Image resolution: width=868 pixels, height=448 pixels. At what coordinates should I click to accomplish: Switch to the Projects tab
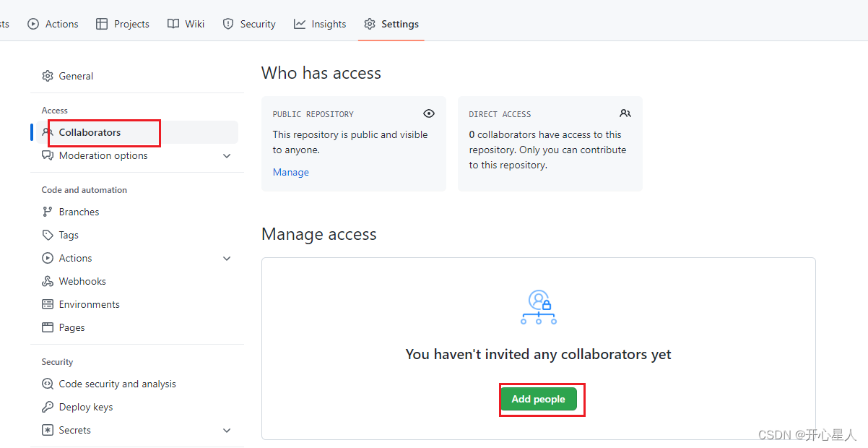pos(123,24)
